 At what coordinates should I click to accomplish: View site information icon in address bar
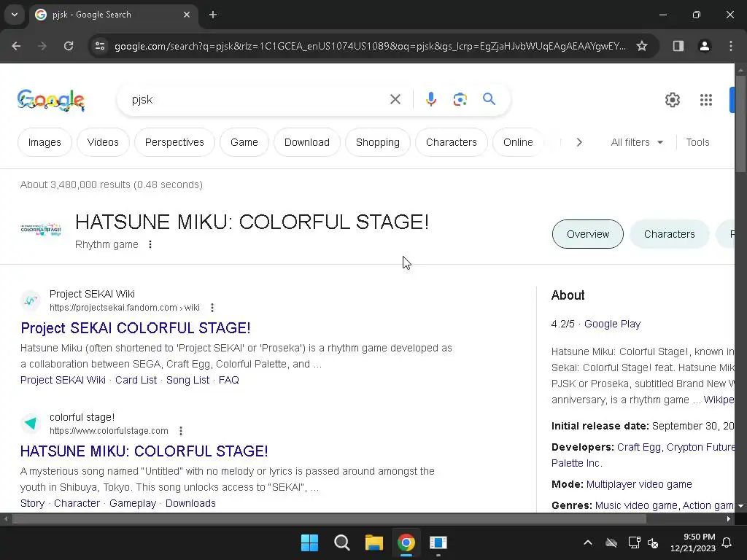coord(100,46)
